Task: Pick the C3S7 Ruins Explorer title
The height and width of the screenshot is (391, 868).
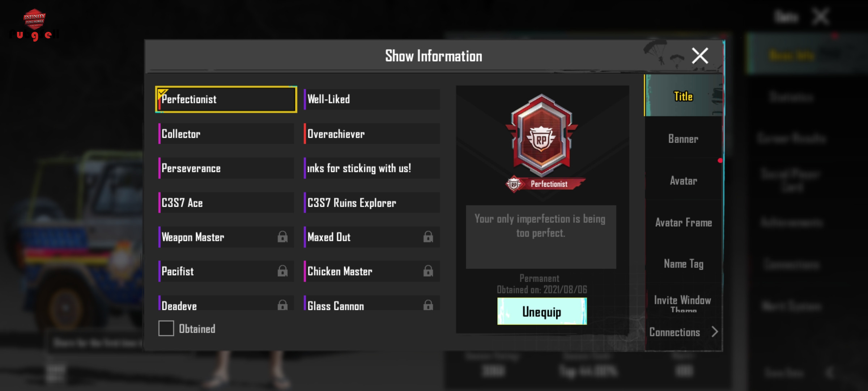Action: point(372,202)
